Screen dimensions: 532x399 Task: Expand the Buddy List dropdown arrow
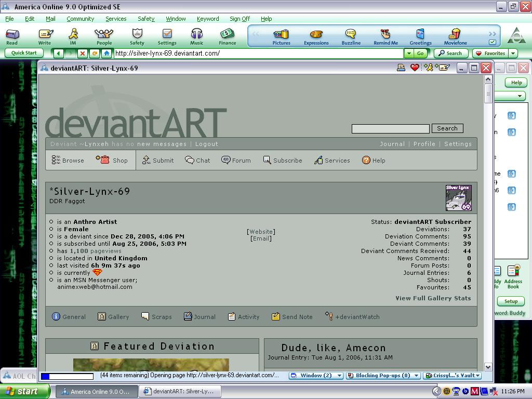[x=520, y=96]
